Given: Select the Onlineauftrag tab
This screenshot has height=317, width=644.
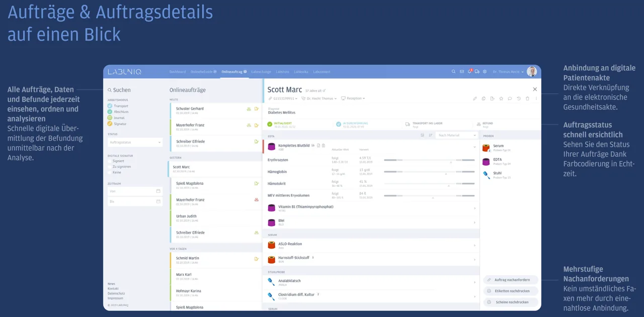Looking at the screenshot, I should point(234,72).
